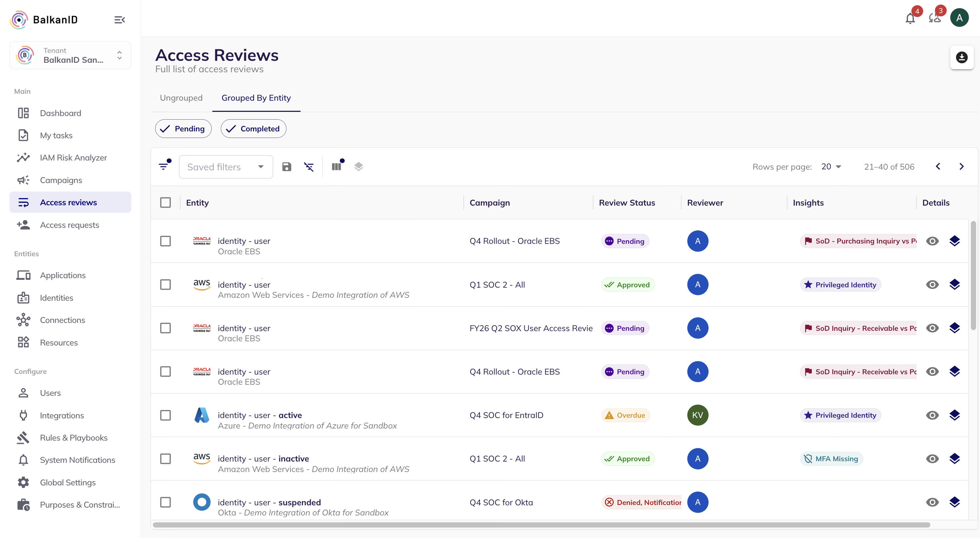Check the select-all header checkbox
Screen dimensions: 980x538
166,203
